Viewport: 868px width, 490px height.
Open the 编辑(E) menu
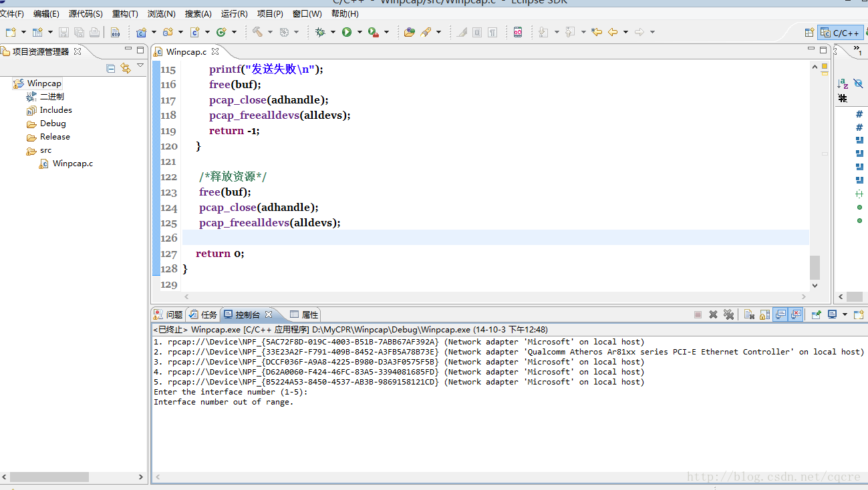(x=46, y=13)
